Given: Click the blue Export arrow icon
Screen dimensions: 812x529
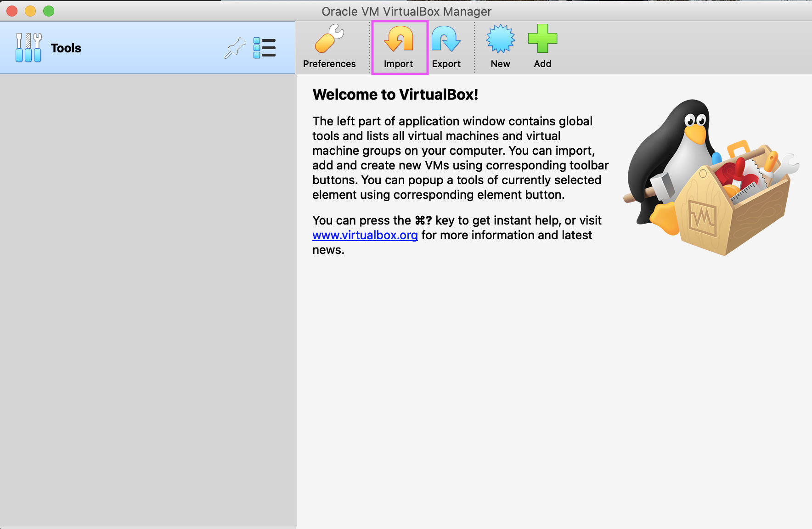Looking at the screenshot, I should 446,39.
